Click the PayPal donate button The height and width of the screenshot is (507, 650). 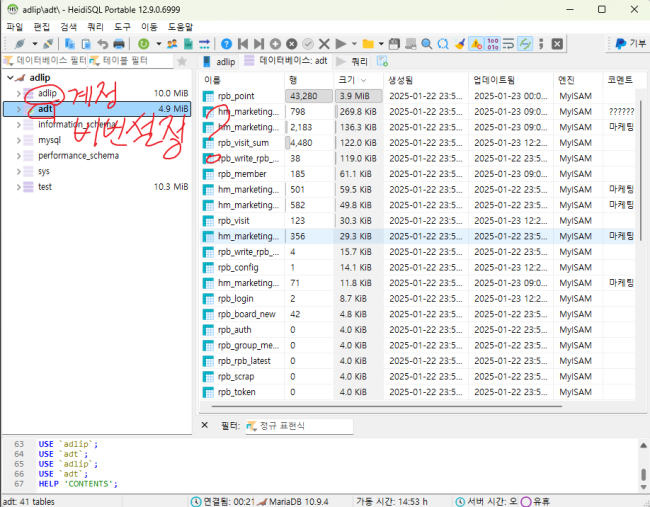[x=630, y=44]
